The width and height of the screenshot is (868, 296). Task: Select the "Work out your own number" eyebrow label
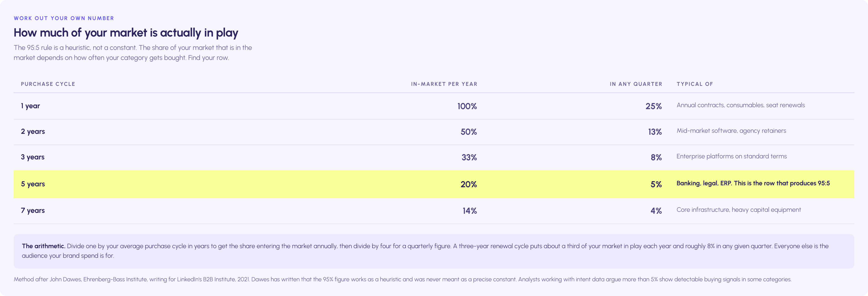[x=64, y=18]
